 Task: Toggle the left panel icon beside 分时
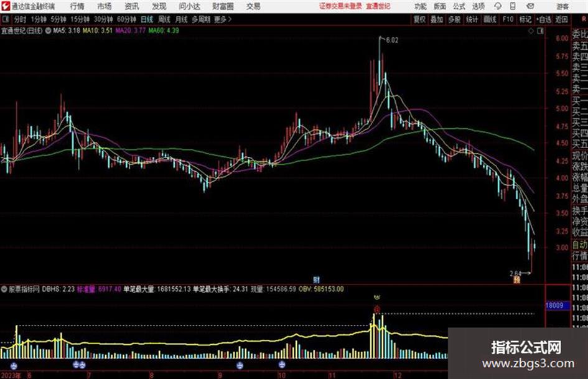tap(6, 19)
